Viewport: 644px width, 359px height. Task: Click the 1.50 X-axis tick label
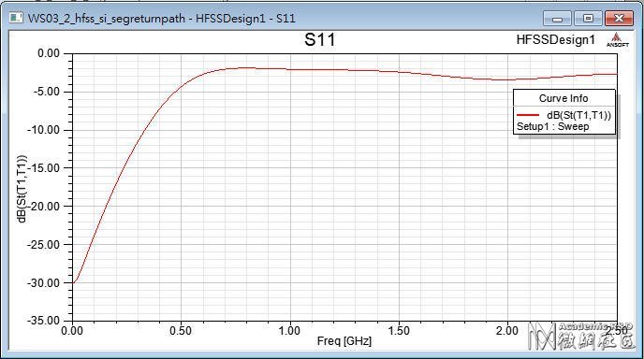coord(399,331)
